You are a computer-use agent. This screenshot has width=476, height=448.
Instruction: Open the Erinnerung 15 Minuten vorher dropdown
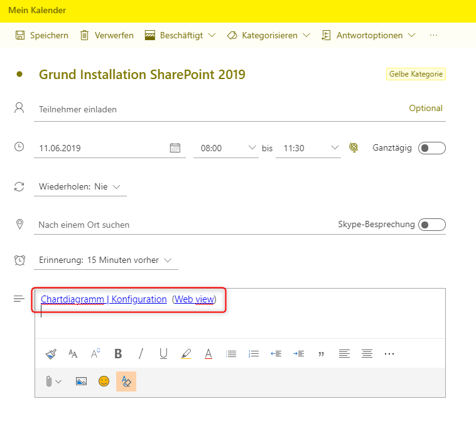coord(105,260)
